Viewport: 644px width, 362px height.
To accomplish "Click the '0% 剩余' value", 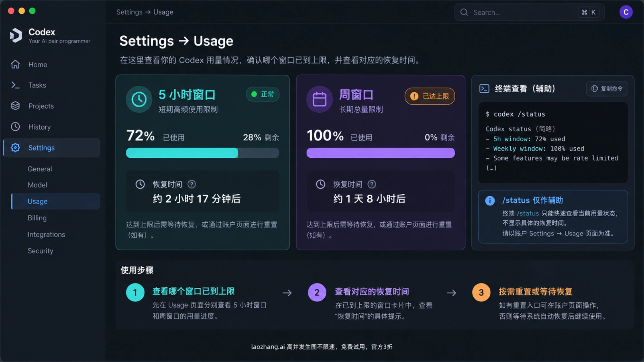I will click(440, 137).
